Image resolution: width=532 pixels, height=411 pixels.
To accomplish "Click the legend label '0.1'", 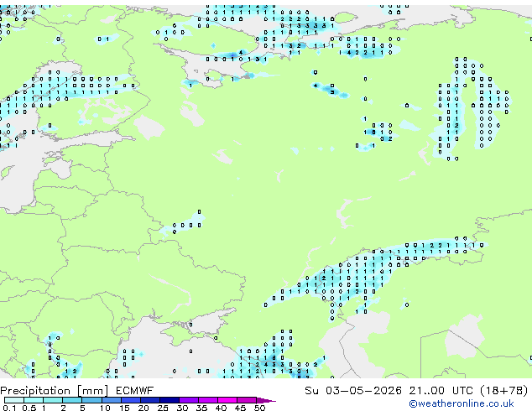I will [x=9, y=408].
